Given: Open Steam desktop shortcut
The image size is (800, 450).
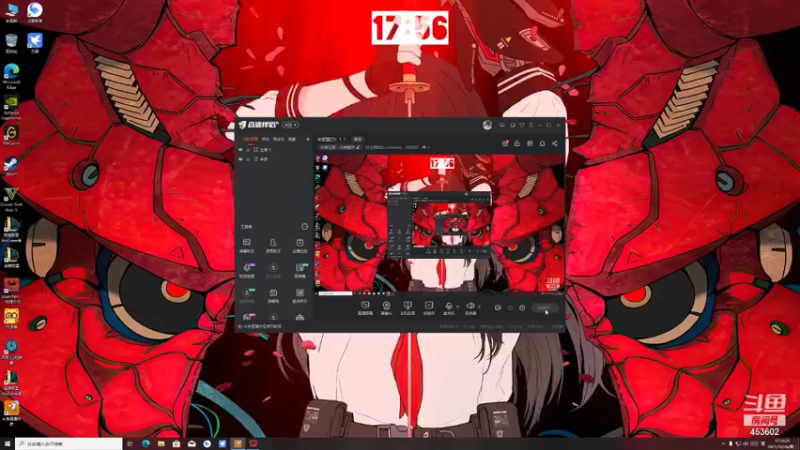Looking at the screenshot, I should pos(11,166).
